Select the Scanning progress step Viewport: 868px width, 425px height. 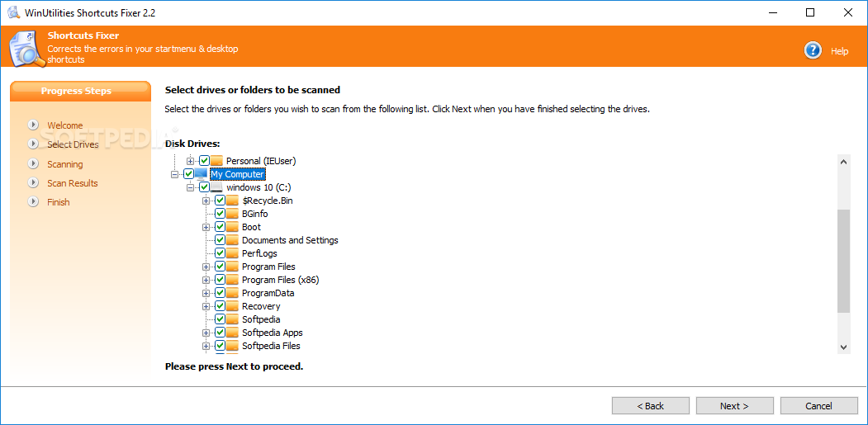(x=64, y=163)
